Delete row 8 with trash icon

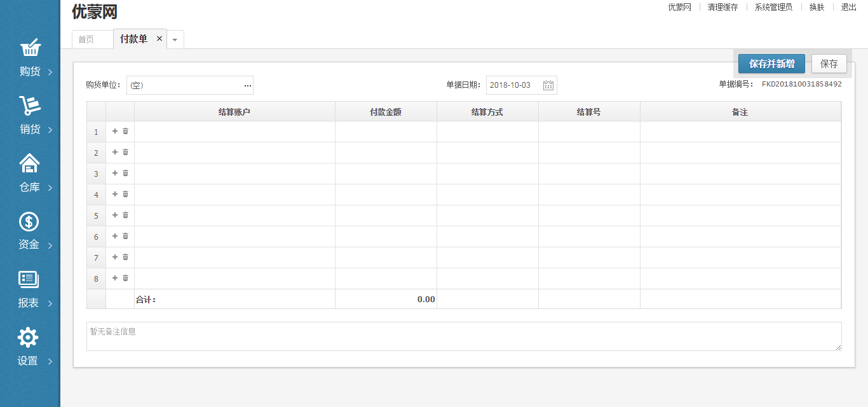pyautogui.click(x=125, y=278)
